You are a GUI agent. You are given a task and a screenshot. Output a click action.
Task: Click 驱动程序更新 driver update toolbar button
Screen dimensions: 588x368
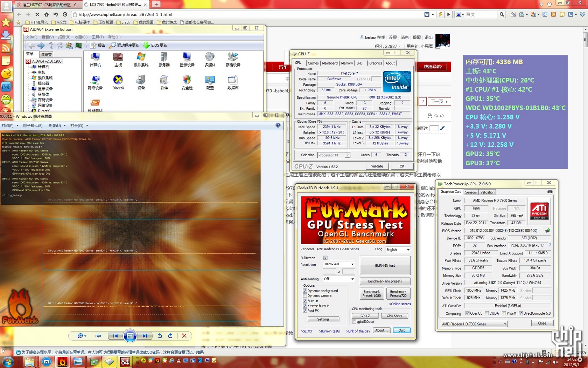coord(124,45)
